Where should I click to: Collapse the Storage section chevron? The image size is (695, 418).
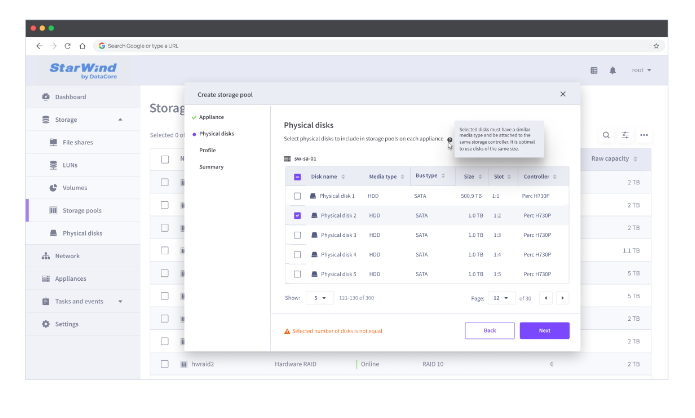pyautogui.click(x=120, y=120)
